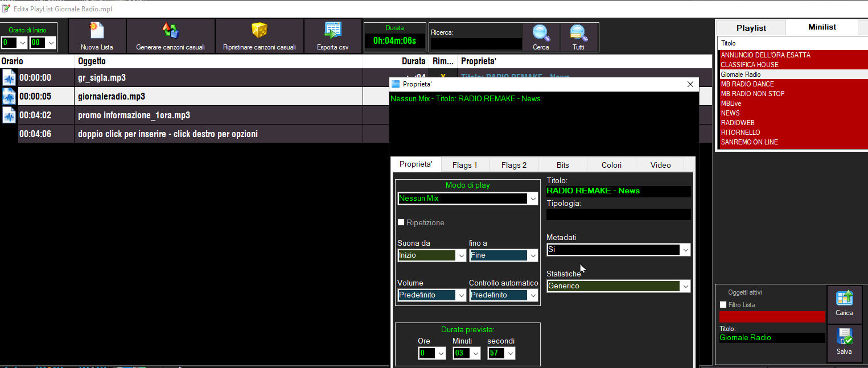Toggle the Filtro Lista checkbox
Image resolution: width=868 pixels, height=368 pixels.
coord(723,305)
